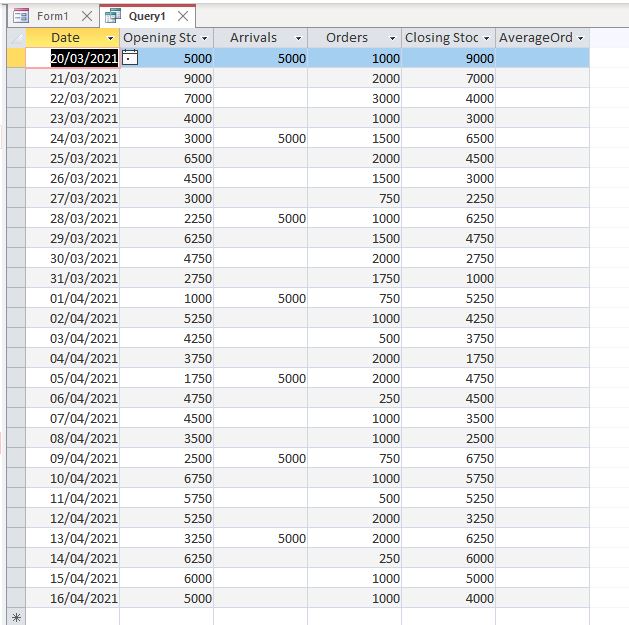Click empty AverageOrd cell for 20/03/2021

pos(542,58)
